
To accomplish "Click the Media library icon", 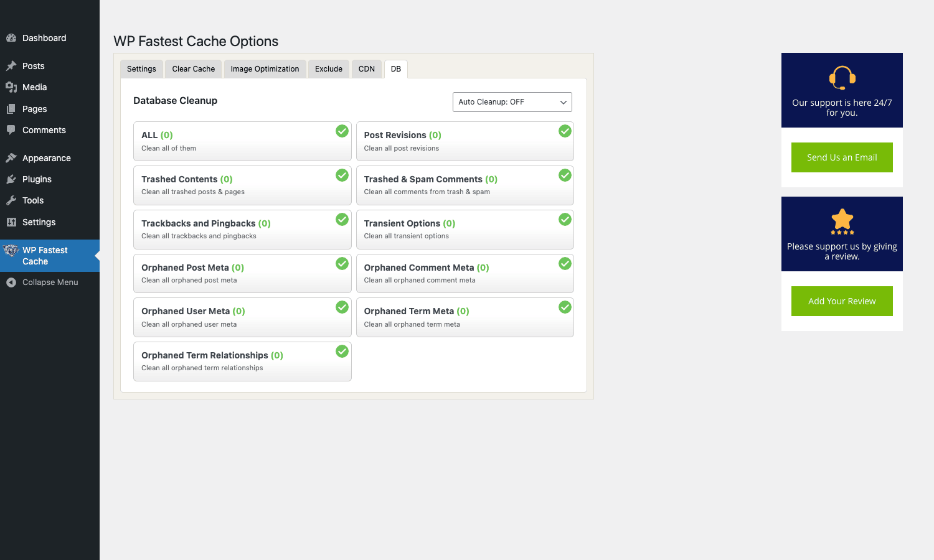I will click(x=11, y=87).
